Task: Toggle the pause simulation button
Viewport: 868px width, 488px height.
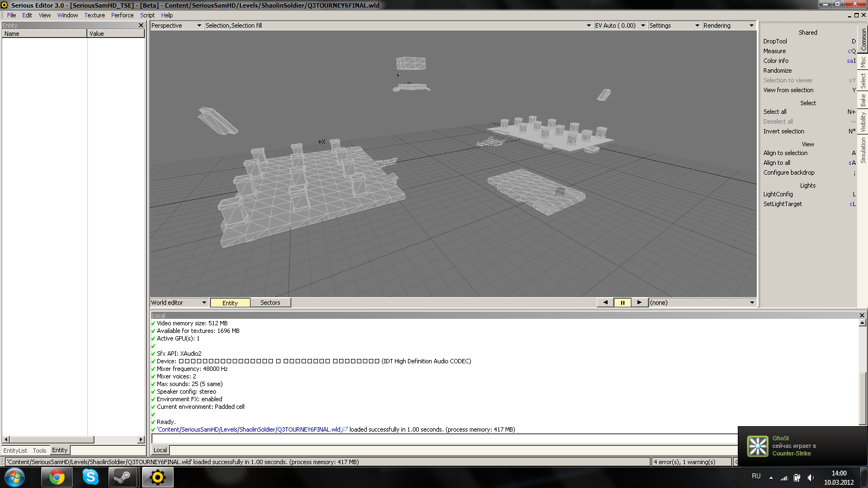Action: [622, 303]
